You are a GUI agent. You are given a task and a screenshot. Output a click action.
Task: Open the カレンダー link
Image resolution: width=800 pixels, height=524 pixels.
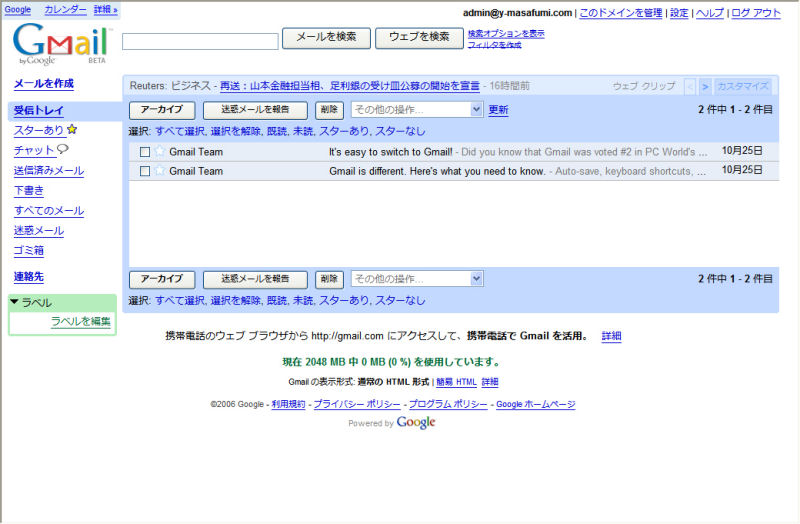pyautogui.click(x=65, y=9)
